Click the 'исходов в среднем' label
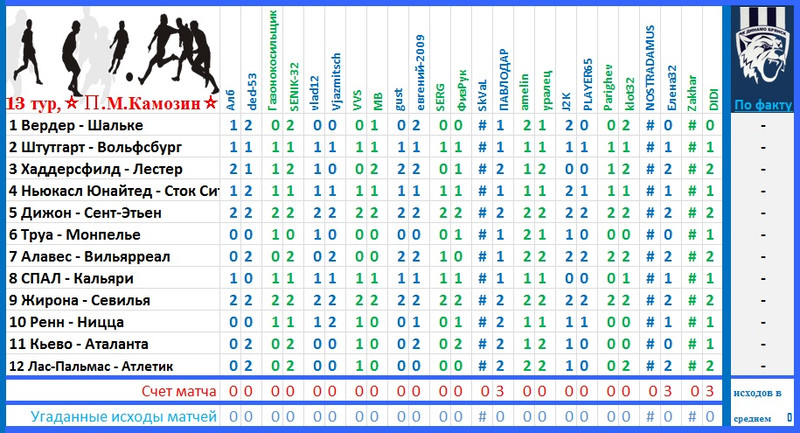This screenshot has height=433, width=800. click(x=758, y=405)
